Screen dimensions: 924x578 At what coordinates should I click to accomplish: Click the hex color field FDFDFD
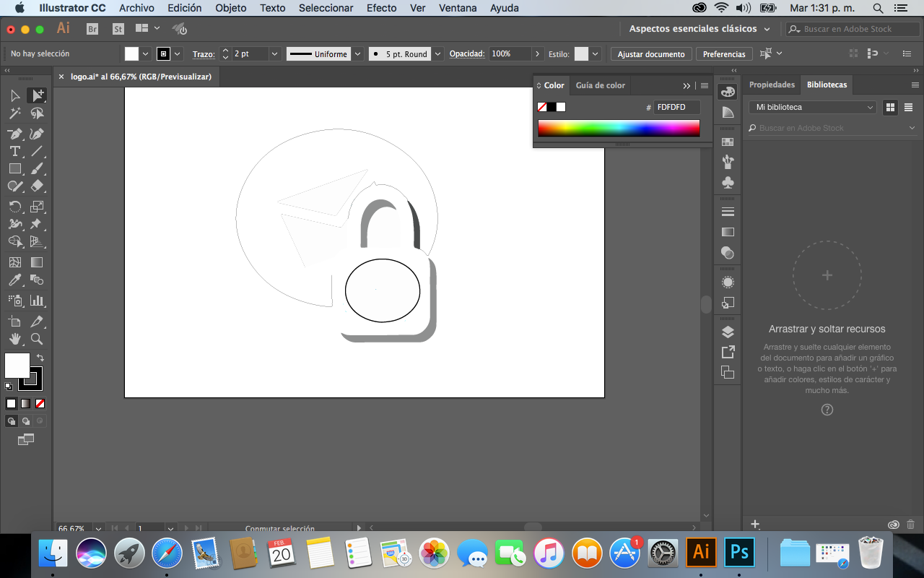(676, 107)
